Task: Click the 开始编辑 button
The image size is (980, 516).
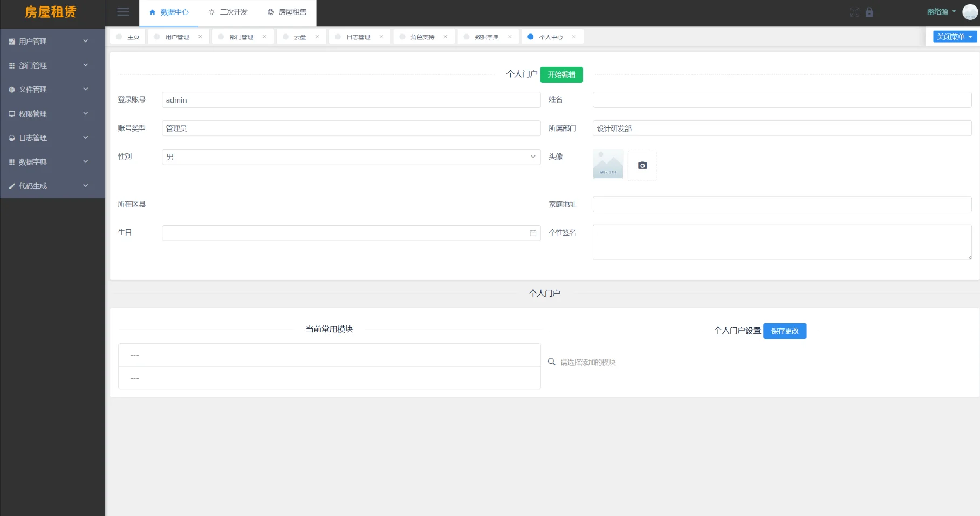Action: pyautogui.click(x=561, y=74)
